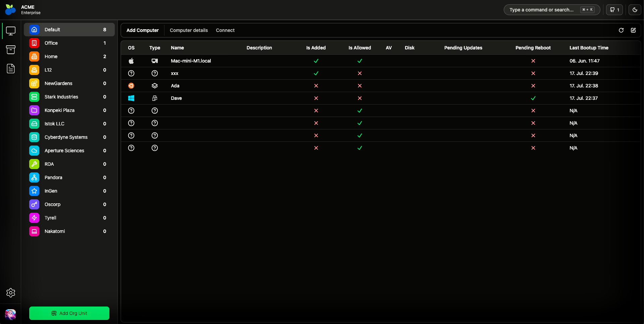Image resolution: width=644 pixels, height=324 pixels.
Task: Open the edit computers icon near refresh
Action: coord(633,30)
